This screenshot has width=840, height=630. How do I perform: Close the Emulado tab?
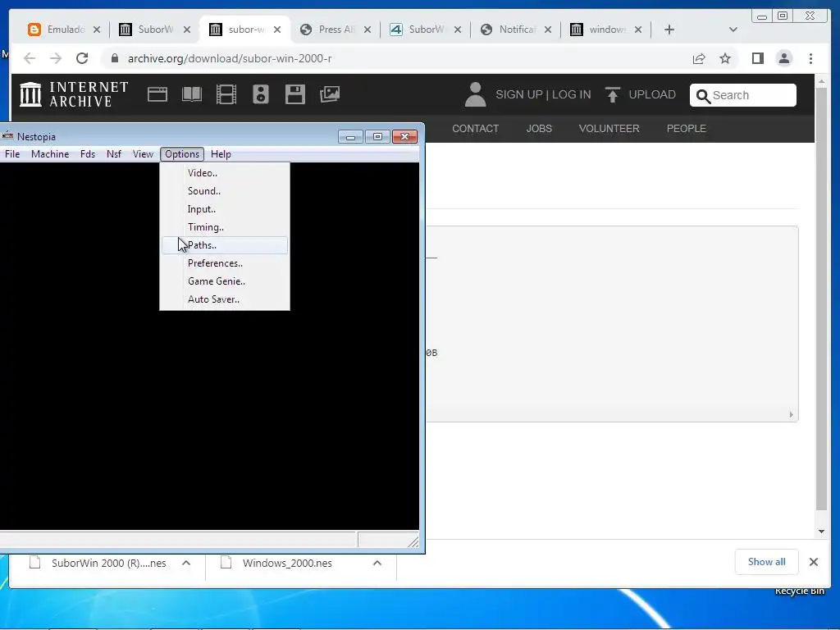tap(97, 30)
